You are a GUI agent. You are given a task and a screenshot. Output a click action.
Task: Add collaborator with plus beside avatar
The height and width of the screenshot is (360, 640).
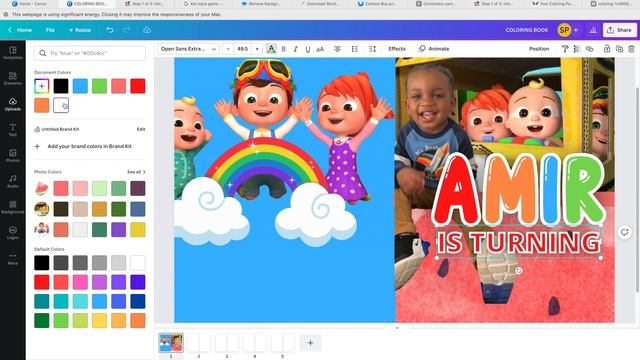point(576,30)
